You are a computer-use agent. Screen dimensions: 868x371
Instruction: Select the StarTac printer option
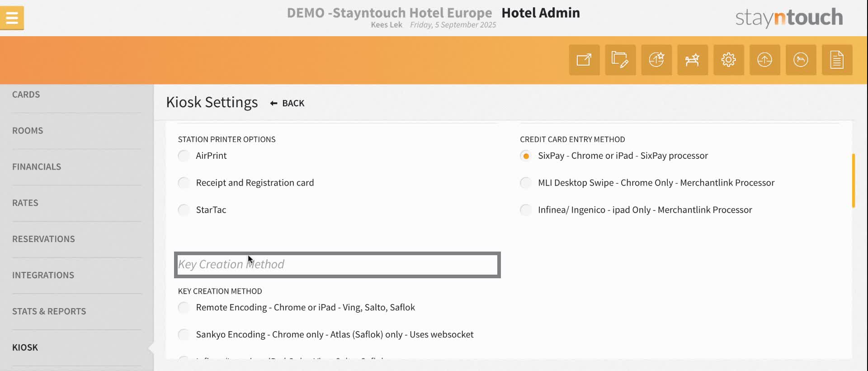click(184, 210)
